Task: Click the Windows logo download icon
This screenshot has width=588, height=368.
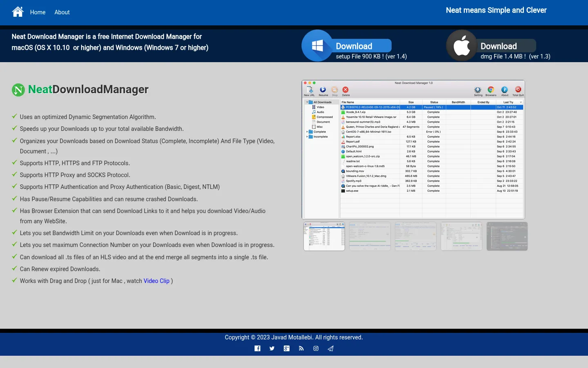Action: click(x=317, y=45)
